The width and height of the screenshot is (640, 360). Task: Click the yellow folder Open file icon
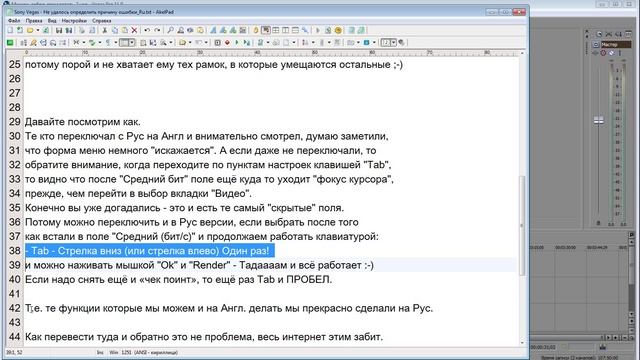tap(29, 30)
